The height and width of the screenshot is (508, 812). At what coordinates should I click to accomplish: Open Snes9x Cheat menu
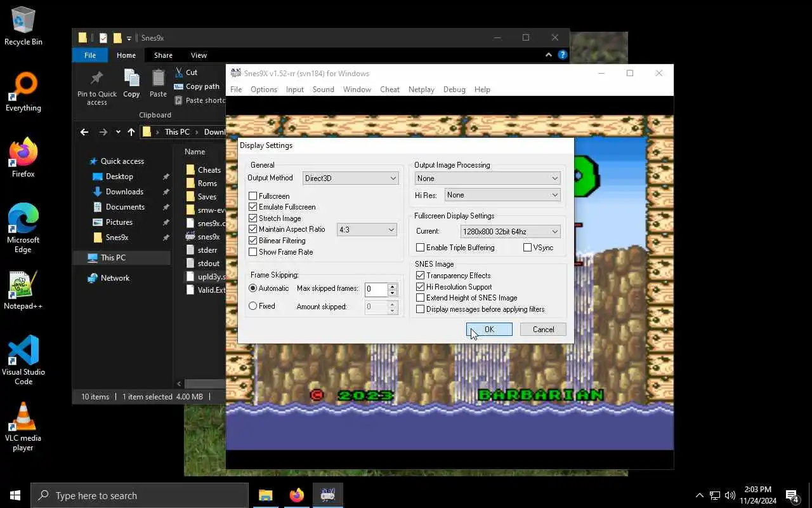(390, 90)
